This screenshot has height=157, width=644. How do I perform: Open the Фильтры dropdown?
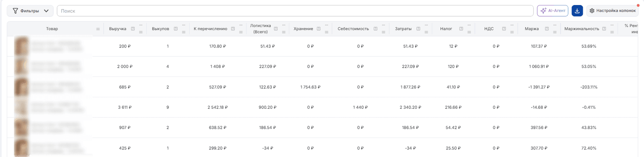tap(30, 11)
